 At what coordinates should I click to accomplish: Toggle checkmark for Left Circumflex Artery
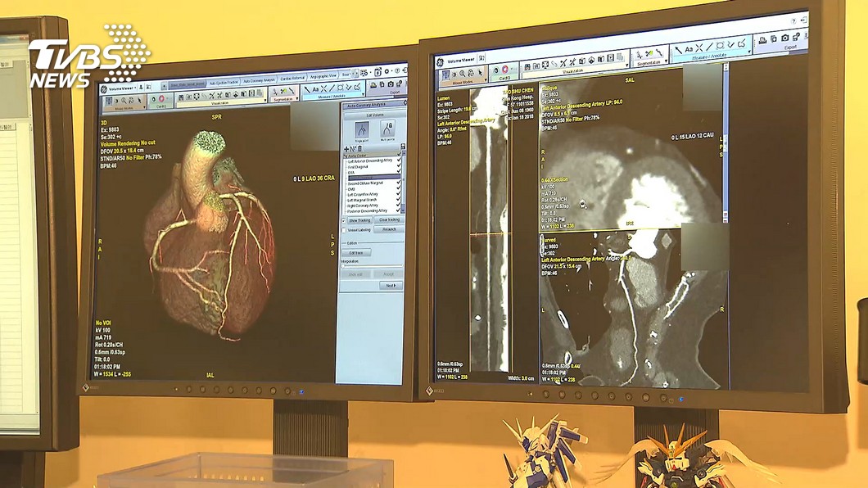(x=399, y=194)
